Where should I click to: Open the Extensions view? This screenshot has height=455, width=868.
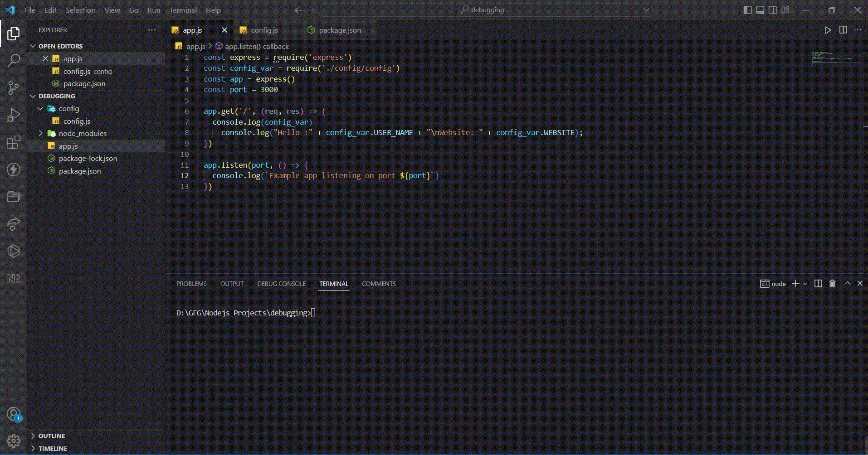click(x=14, y=142)
